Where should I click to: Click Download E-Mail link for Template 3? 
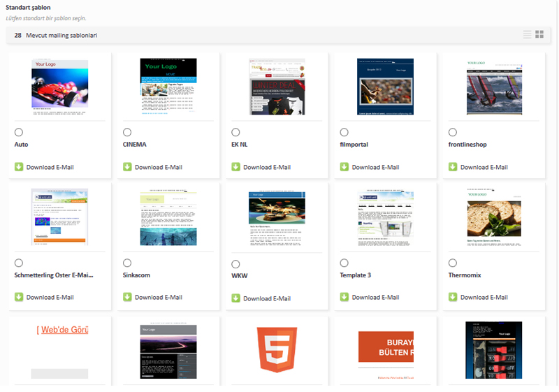(x=375, y=297)
